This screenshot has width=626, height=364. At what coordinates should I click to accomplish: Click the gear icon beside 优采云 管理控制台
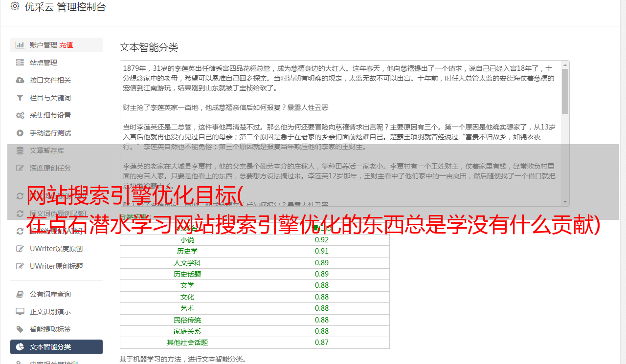[15, 6]
